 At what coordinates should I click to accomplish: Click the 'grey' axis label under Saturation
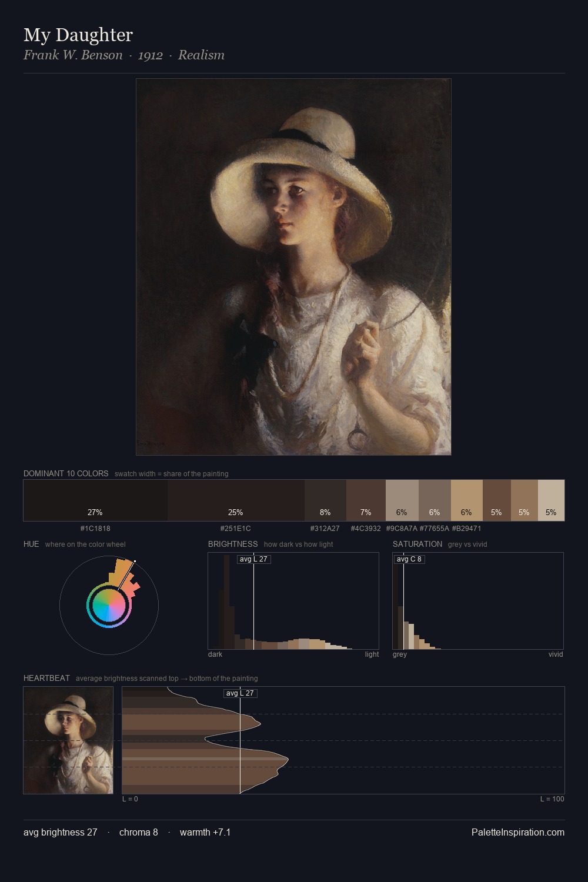tap(400, 654)
